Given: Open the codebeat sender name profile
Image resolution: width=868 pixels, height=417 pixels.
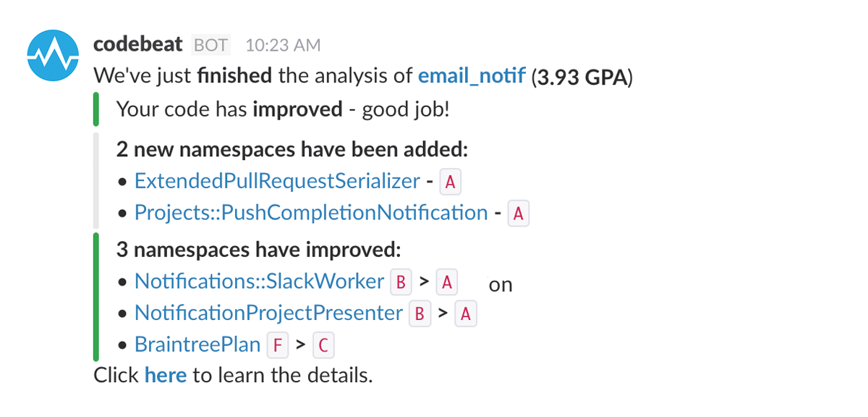Looking at the screenshot, I should 138,45.
